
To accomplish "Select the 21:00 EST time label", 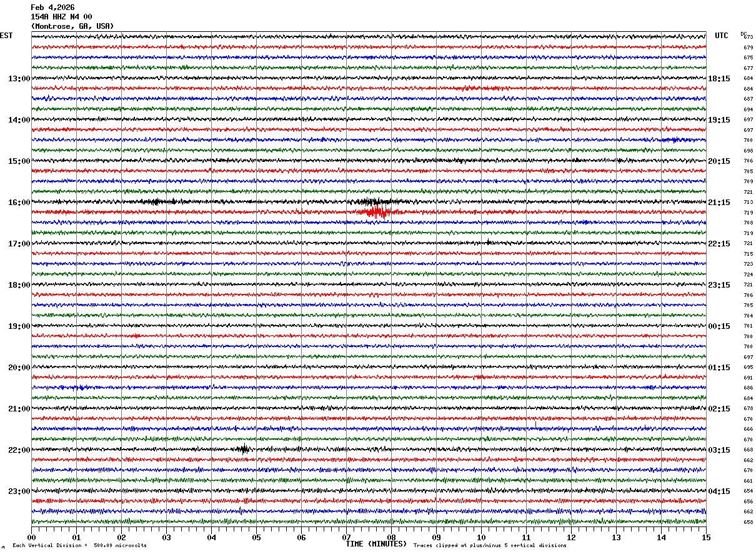I will (19, 409).
